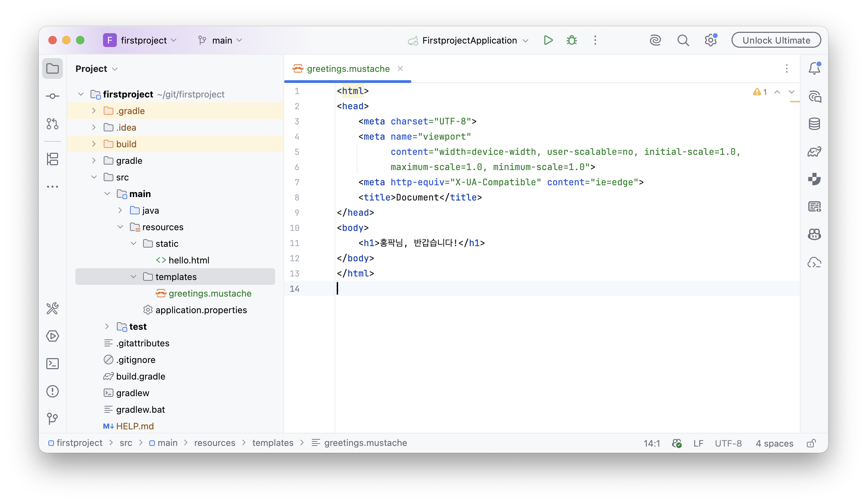The width and height of the screenshot is (867, 504).
Task: Open IDE settings gear
Action: pos(711,40)
